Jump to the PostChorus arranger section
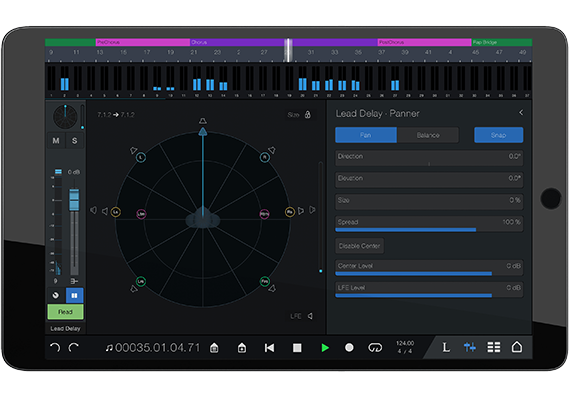 [425, 42]
